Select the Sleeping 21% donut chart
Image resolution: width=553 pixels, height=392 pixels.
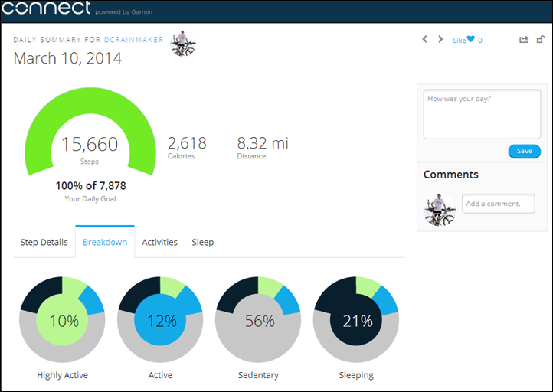(x=357, y=320)
